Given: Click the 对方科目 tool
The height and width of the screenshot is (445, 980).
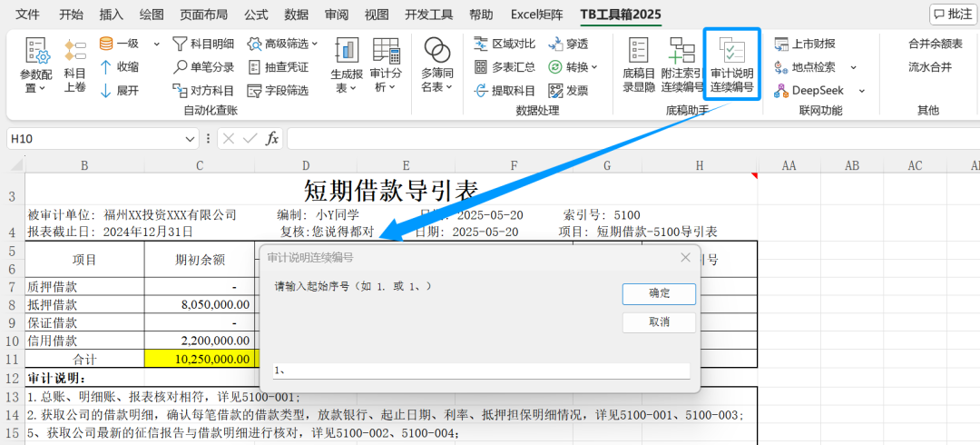Looking at the screenshot, I should pyautogui.click(x=203, y=90).
